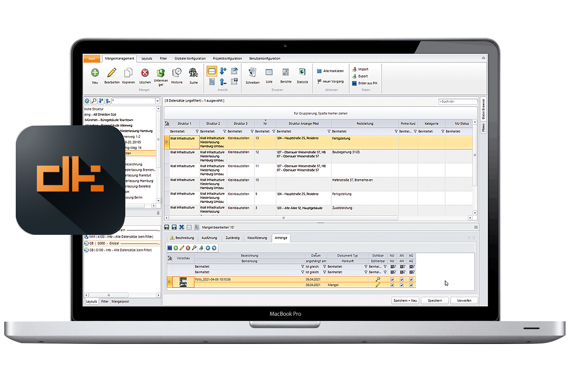Click Export in the Daten group

(x=363, y=76)
